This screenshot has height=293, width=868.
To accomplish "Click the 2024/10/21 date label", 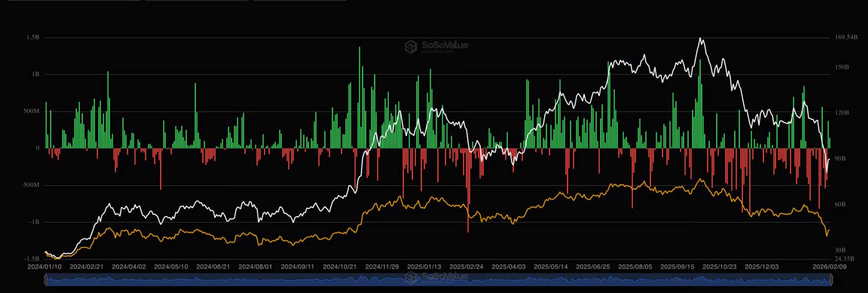I will [340, 267].
